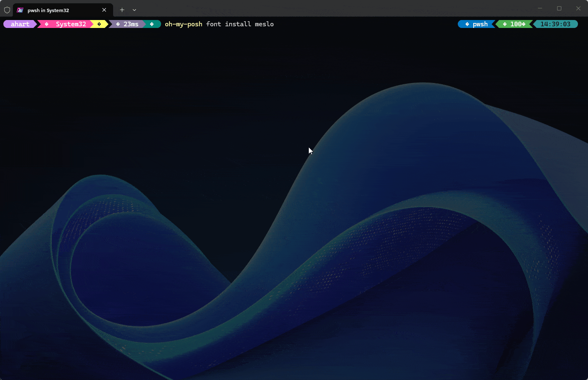Click the blue pwsh shell segment
This screenshot has width=588, height=380.
point(479,24)
